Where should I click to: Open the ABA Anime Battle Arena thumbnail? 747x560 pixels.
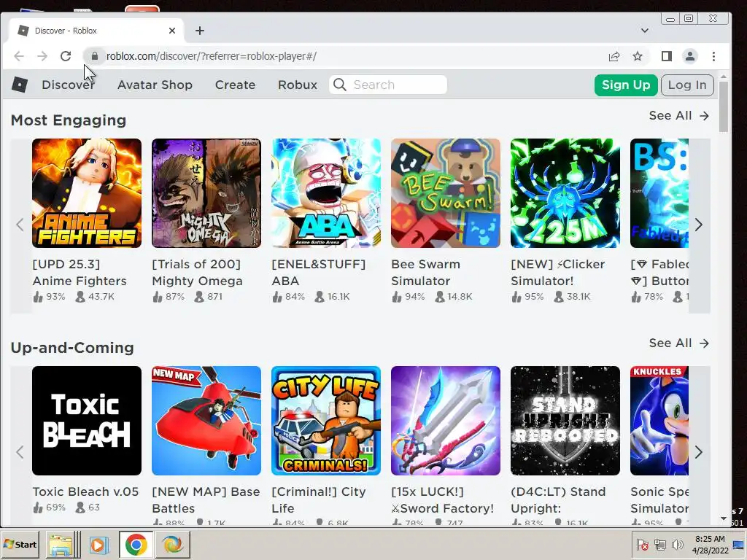(326, 193)
